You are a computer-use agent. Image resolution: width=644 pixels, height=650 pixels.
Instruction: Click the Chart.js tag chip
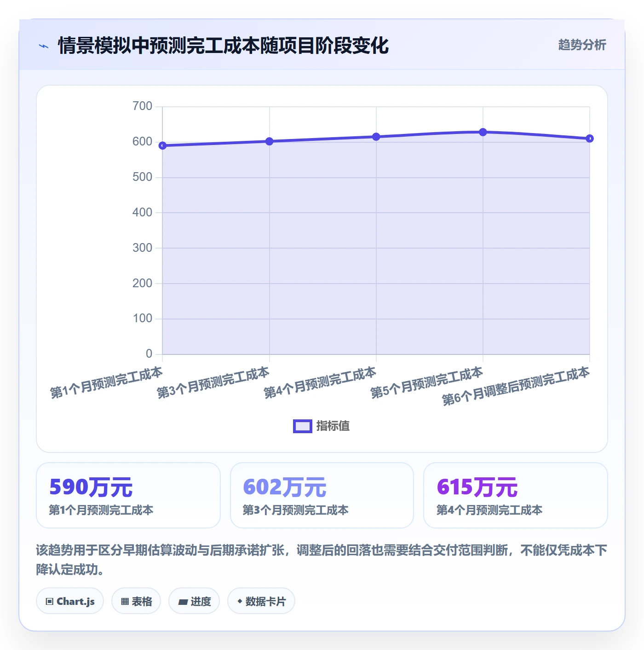click(70, 601)
